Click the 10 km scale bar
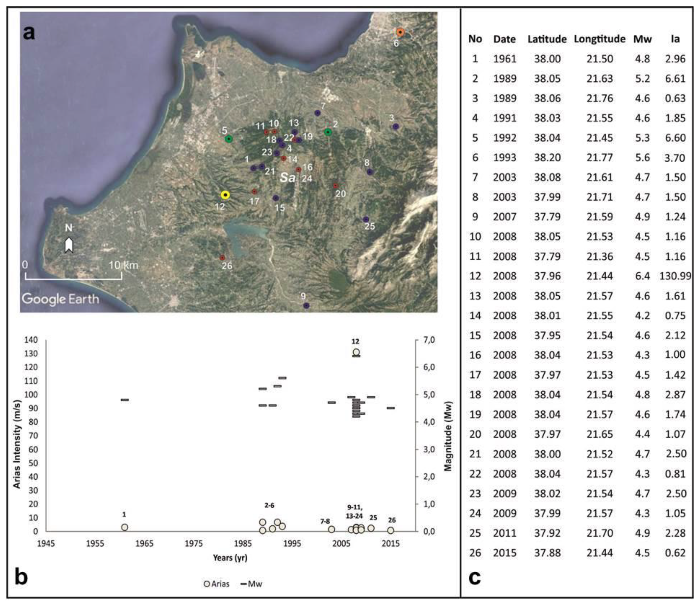This screenshot has width=700, height=605. click(x=74, y=279)
